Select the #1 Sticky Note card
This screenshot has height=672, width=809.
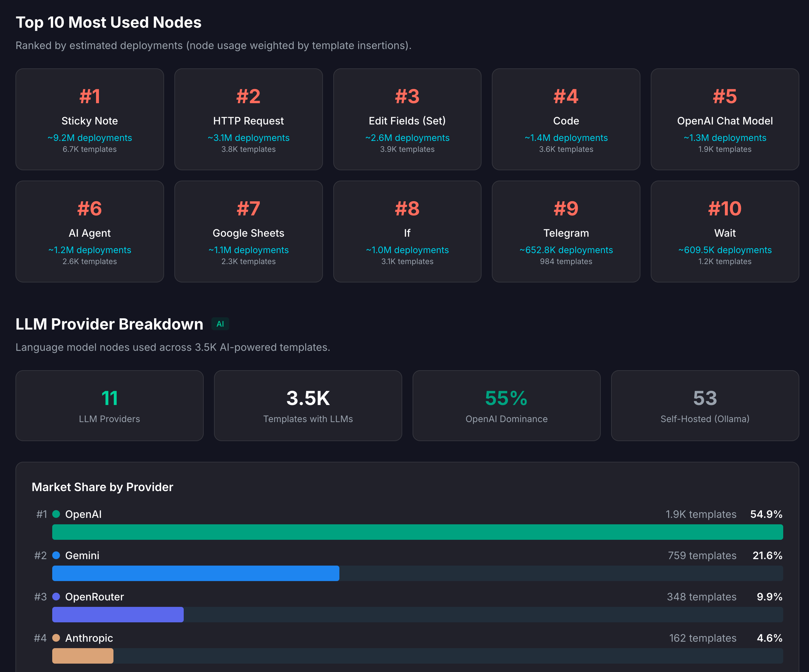(x=89, y=119)
